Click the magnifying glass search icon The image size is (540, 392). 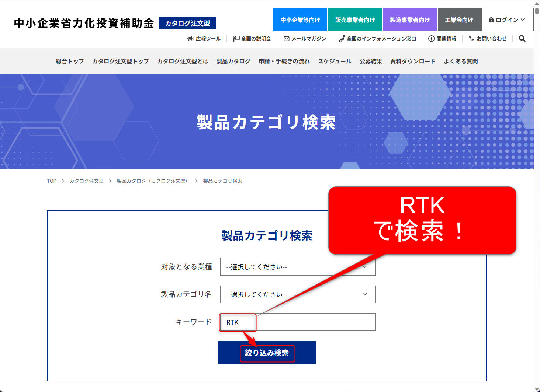click(522, 39)
